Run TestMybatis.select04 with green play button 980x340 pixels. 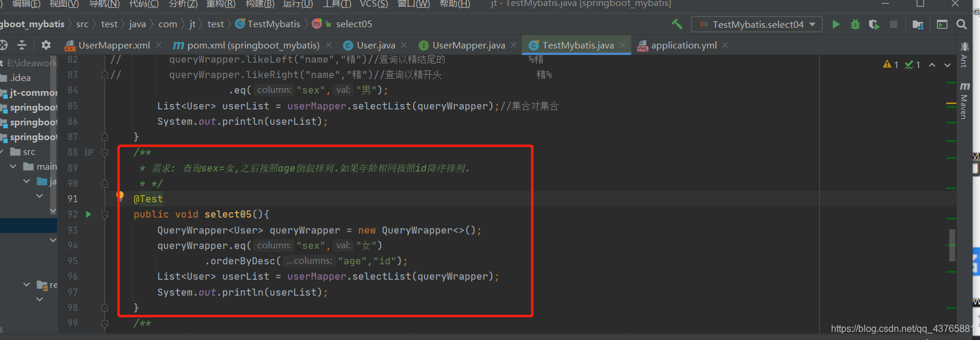[836, 24]
